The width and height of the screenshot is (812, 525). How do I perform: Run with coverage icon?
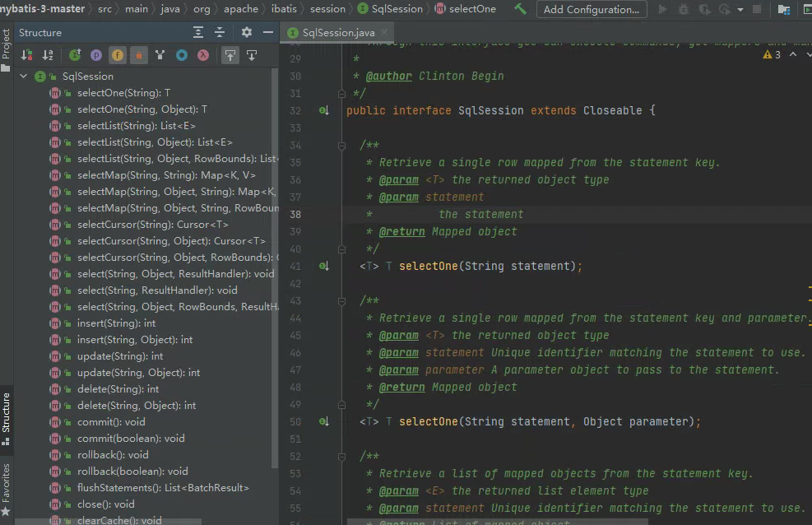pos(704,9)
